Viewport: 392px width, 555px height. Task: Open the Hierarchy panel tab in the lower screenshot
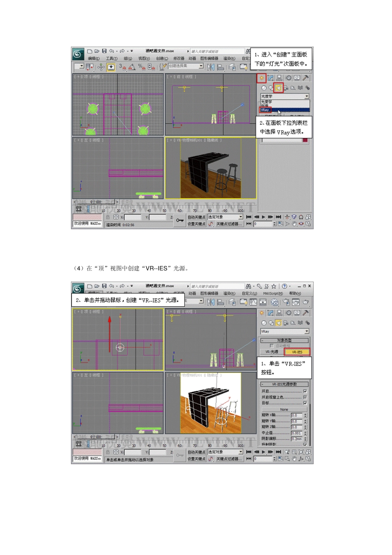(x=279, y=313)
